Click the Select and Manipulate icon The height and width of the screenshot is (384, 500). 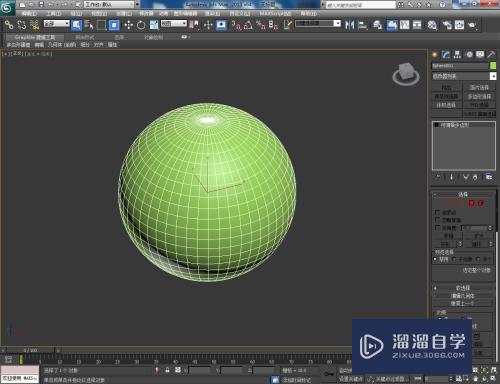(208, 25)
